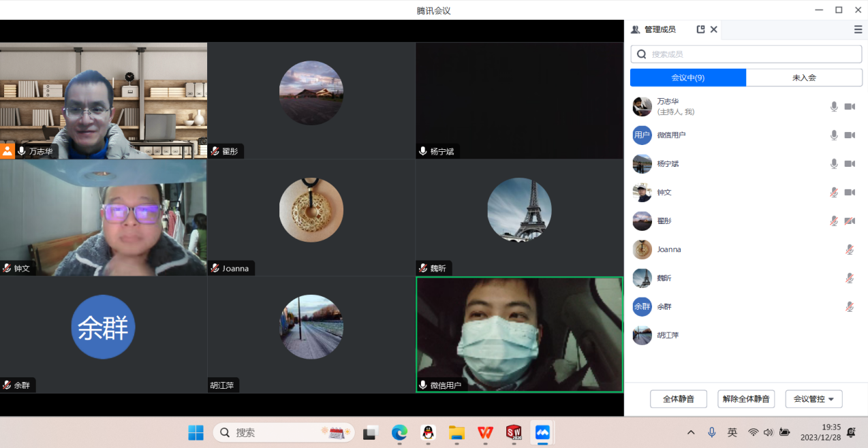The image size is (868, 448).
Task: Click 杨宁斌's camera icon in member list
Action: click(850, 164)
